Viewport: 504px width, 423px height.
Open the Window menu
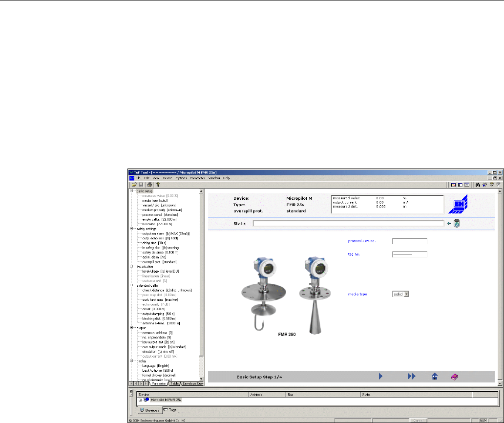click(x=214, y=178)
